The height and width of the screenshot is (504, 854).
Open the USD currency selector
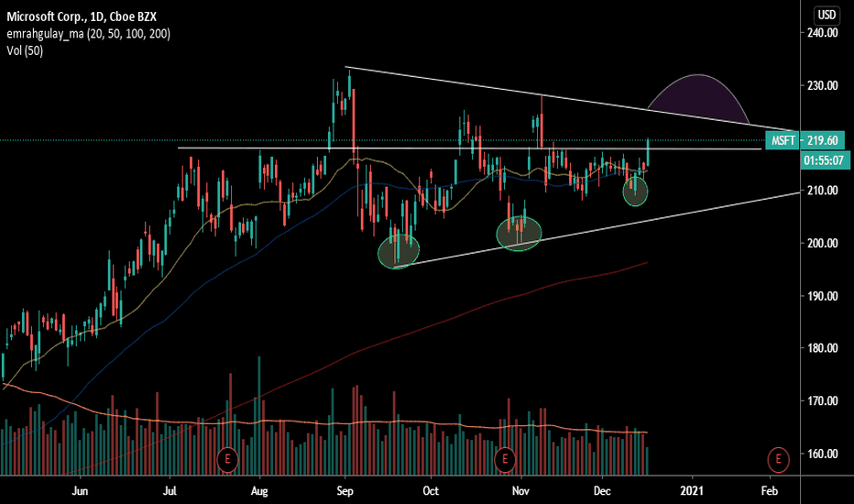(827, 15)
